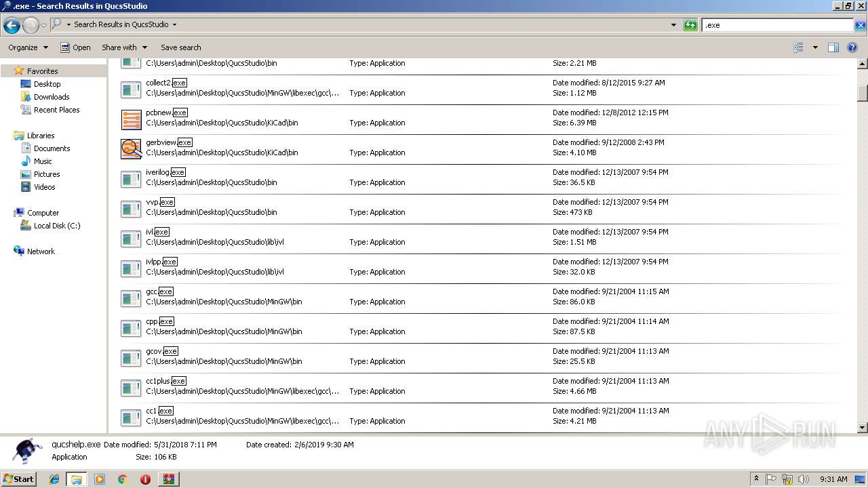
Task: Click the vertical scrollbar thumb
Action: 863,92
